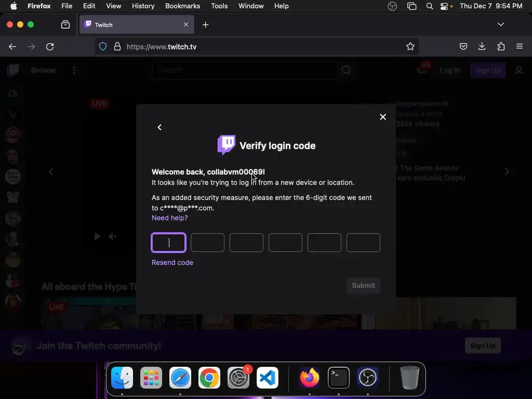The width and height of the screenshot is (532, 399).
Task: Open the tracking protection shield icon
Action: pos(103,46)
